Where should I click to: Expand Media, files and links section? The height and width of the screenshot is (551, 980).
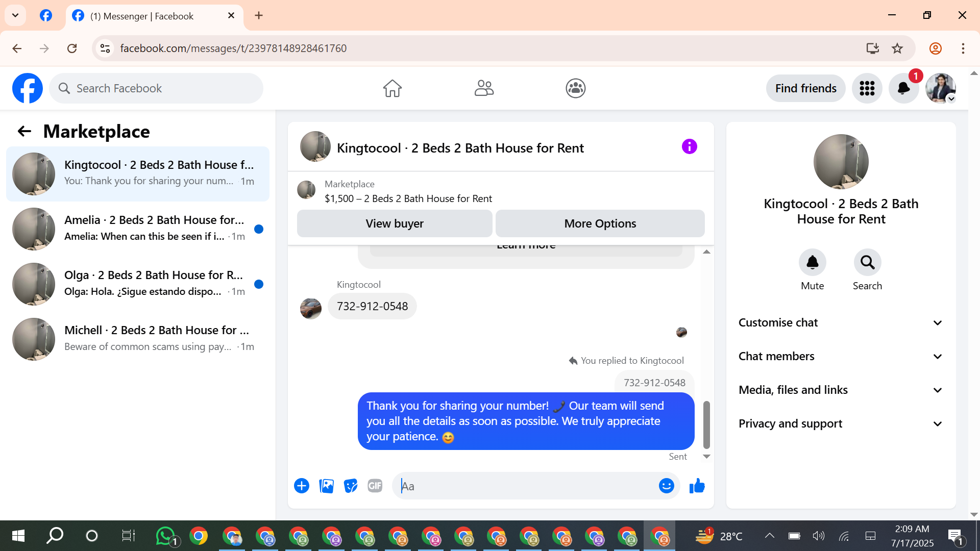(x=841, y=390)
